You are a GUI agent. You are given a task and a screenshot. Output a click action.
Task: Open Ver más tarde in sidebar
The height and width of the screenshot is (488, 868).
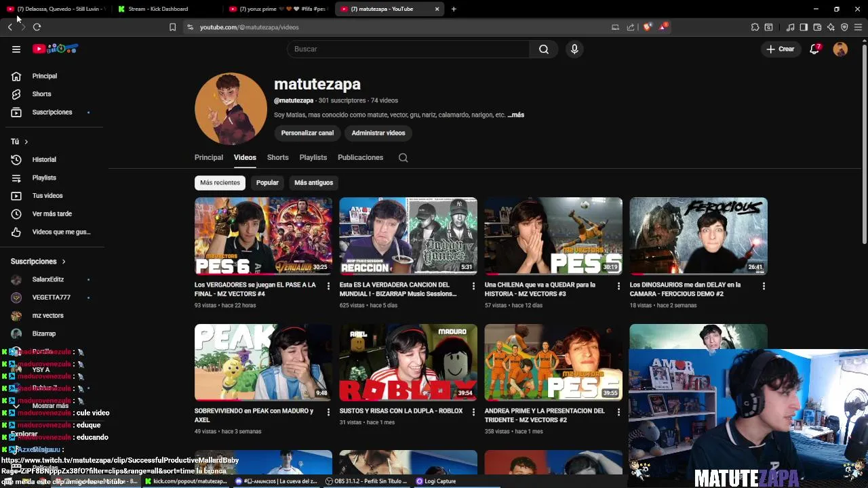pyautogui.click(x=52, y=213)
